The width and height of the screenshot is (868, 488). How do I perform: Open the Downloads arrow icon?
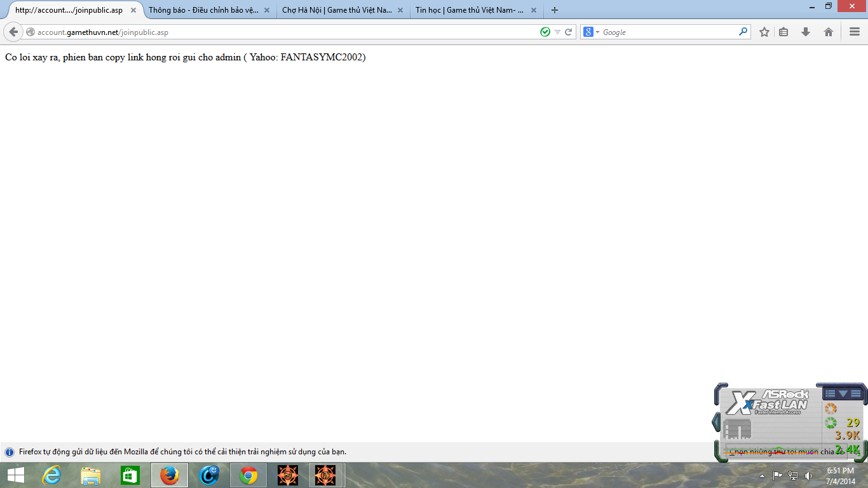[806, 32]
